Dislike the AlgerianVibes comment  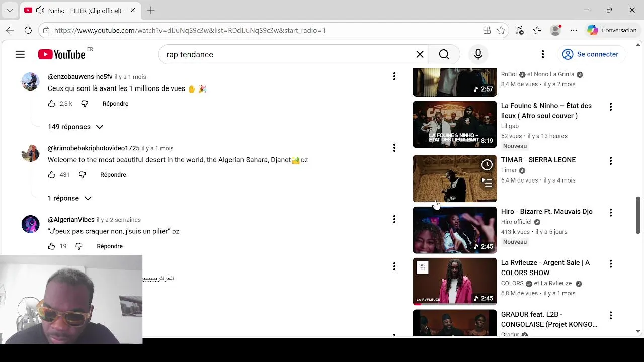click(x=78, y=246)
